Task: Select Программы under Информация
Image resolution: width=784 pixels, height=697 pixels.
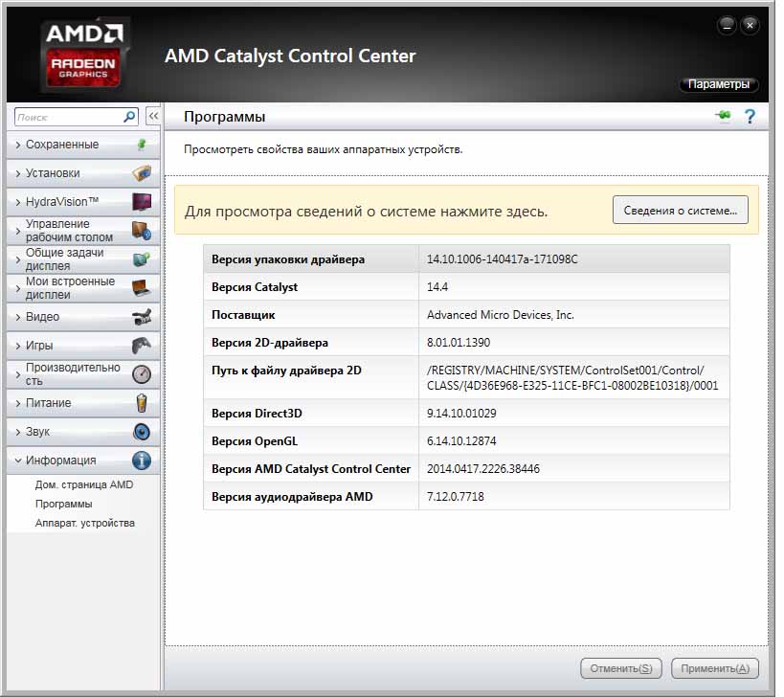Action: click(63, 504)
